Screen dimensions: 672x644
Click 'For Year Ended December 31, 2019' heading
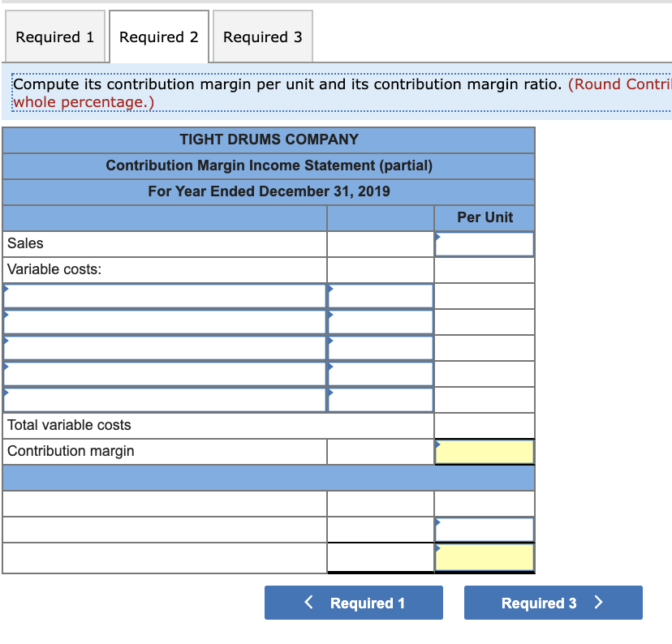coord(269,191)
